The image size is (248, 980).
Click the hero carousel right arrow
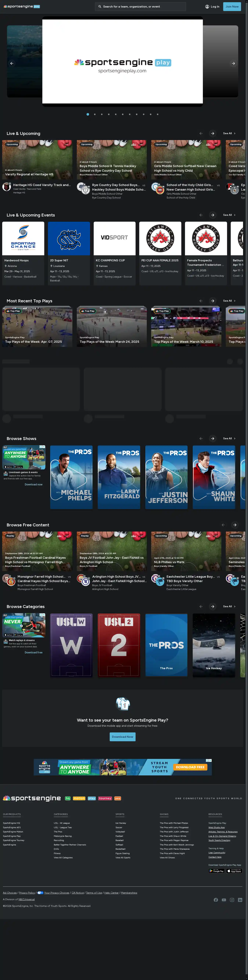(x=233, y=64)
